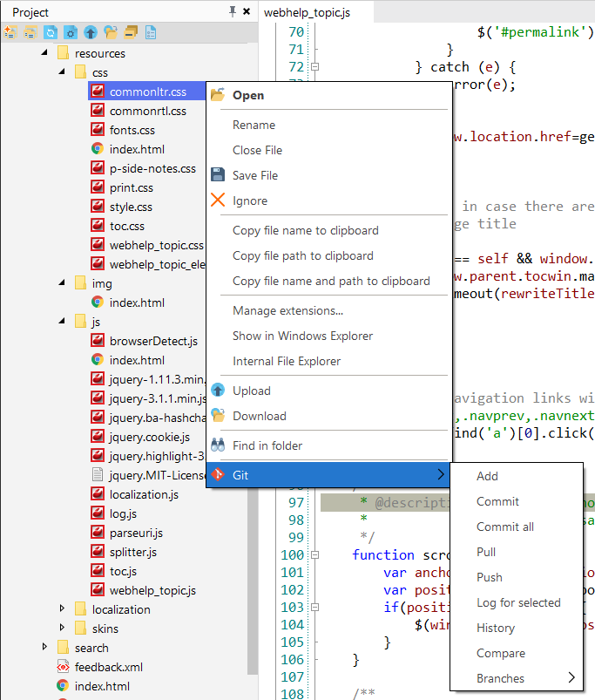The image size is (595, 700).
Task: Choose Copy file name and path to clipboard
Action: (331, 281)
